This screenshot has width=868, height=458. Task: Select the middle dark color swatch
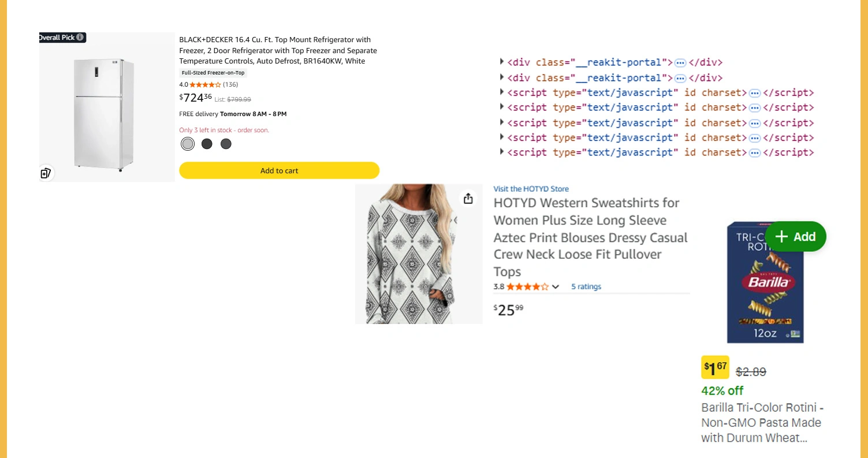[x=207, y=144]
